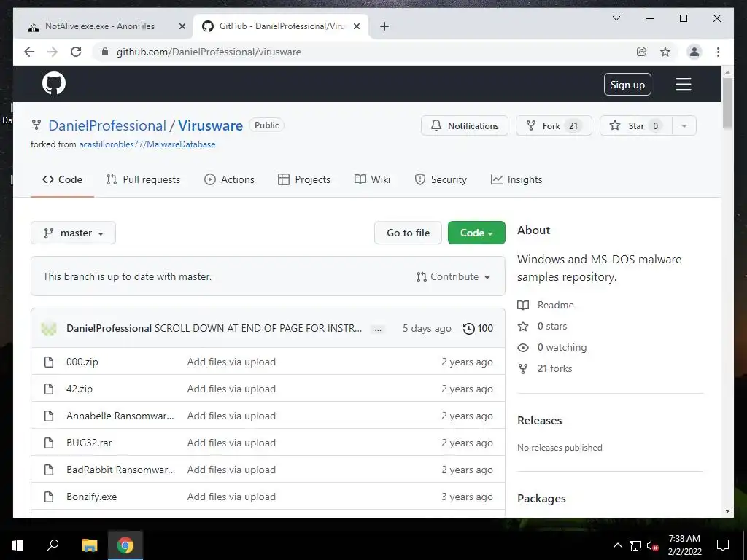Screen dimensions: 747x560
Task: Show hidden tray icons chevron
Action: [617, 545]
